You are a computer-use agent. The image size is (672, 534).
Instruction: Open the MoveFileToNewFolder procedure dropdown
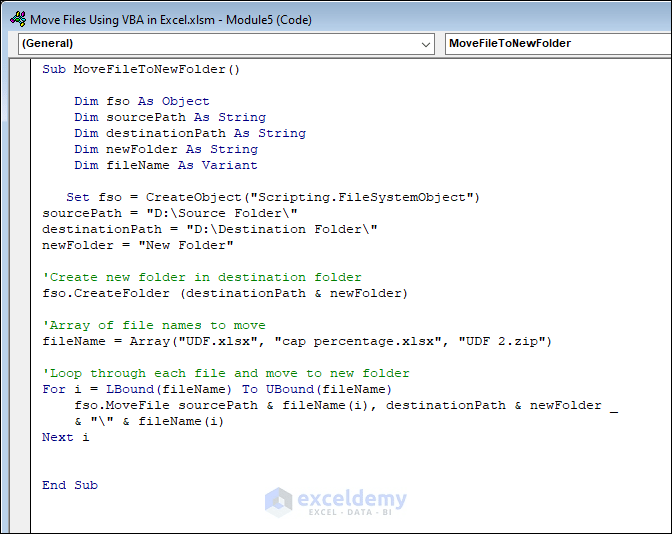[x=558, y=44]
